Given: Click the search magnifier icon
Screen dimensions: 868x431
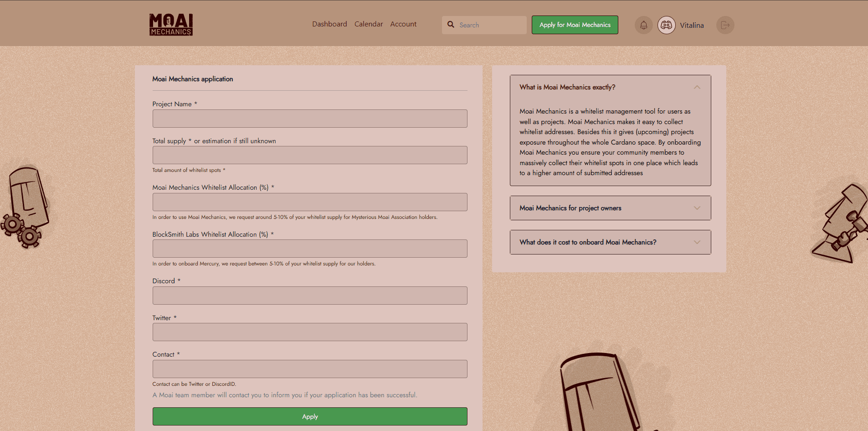Looking at the screenshot, I should pyautogui.click(x=451, y=25).
